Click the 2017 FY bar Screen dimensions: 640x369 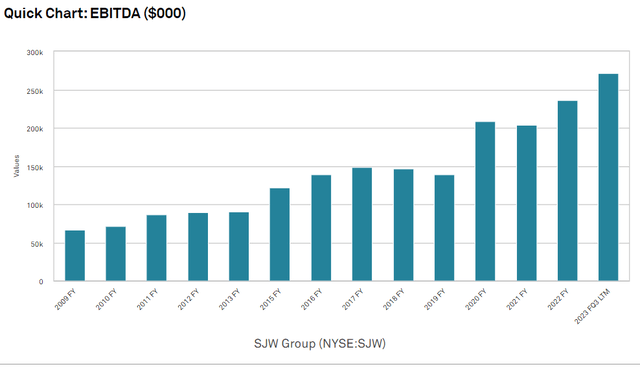362,225
